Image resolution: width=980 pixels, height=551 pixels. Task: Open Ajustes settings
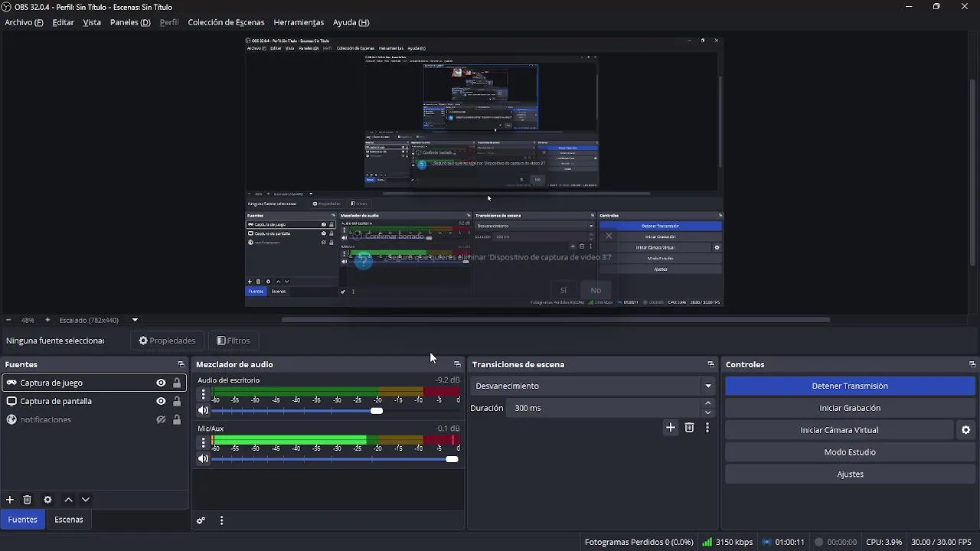[850, 474]
